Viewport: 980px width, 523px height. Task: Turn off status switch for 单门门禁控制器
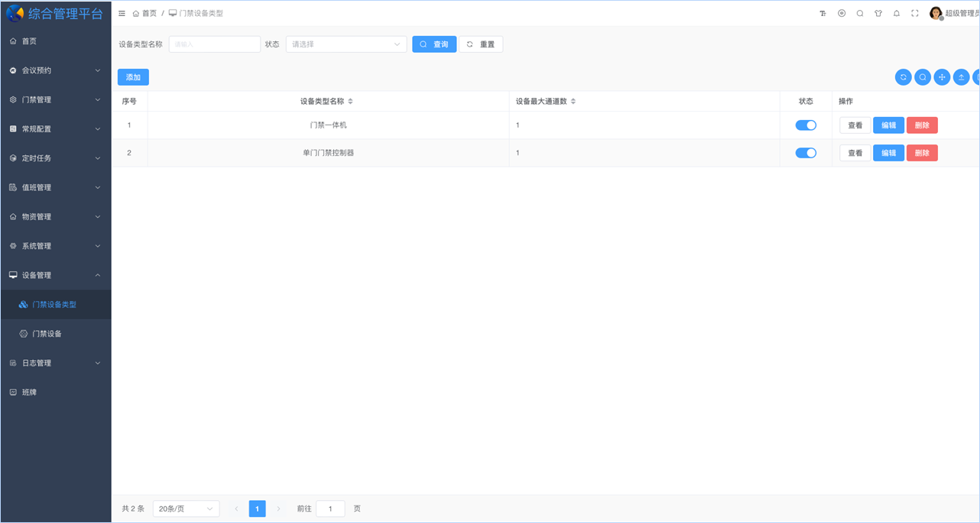806,152
